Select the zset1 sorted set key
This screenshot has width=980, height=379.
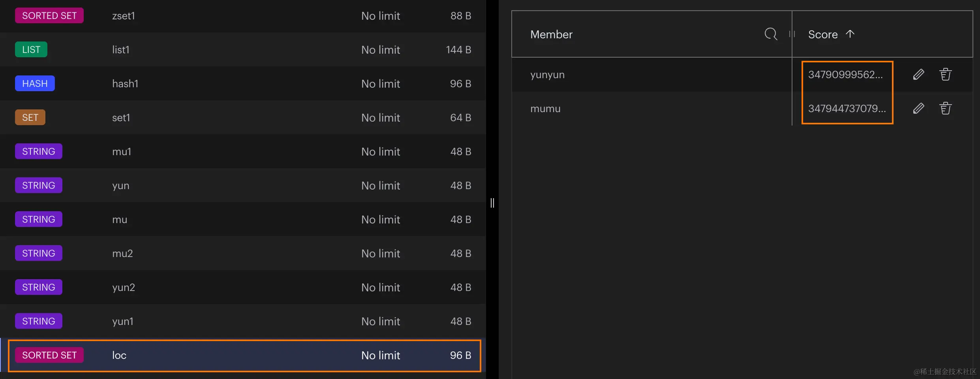coord(243,16)
